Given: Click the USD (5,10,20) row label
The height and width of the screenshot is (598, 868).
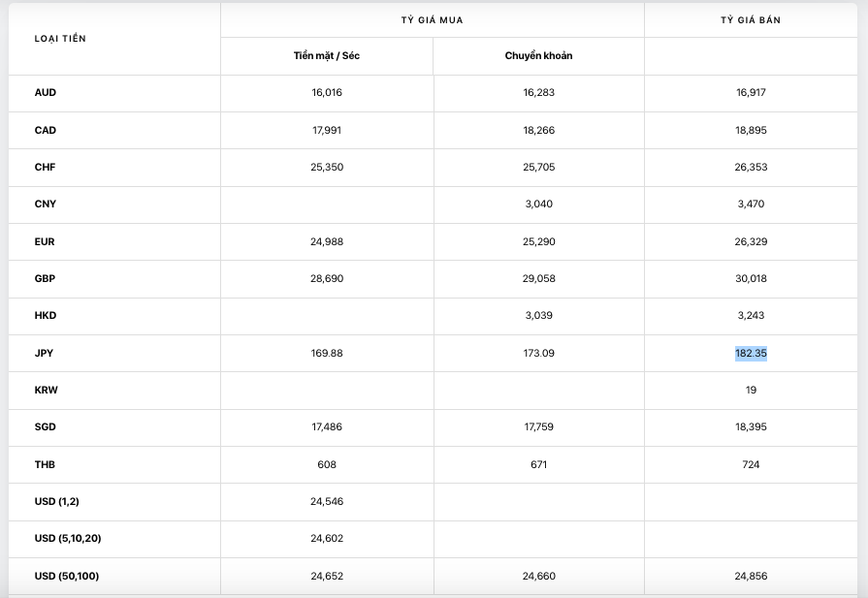Looking at the screenshot, I should click(x=68, y=538).
